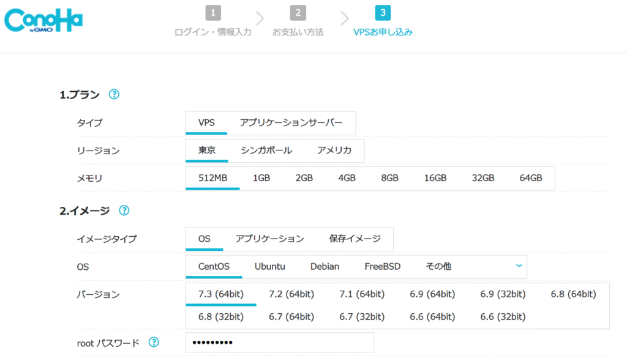Select VPS plan type

[x=206, y=123]
